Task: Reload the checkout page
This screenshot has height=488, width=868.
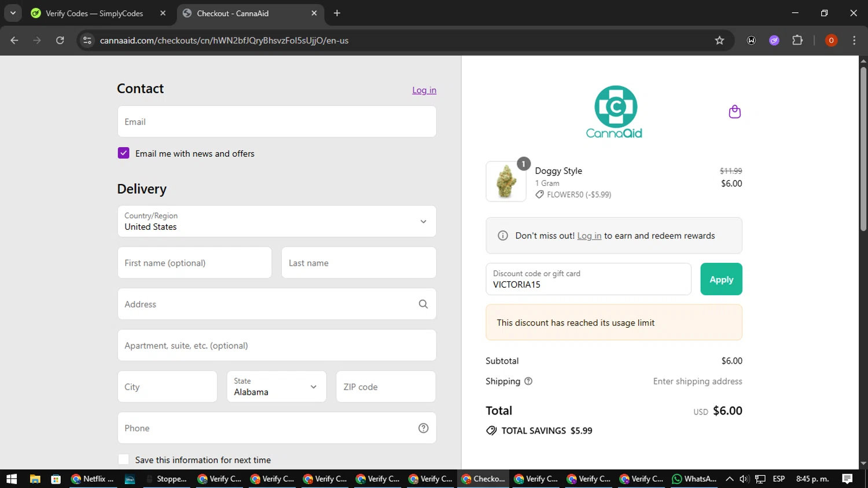Action: coord(60,40)
